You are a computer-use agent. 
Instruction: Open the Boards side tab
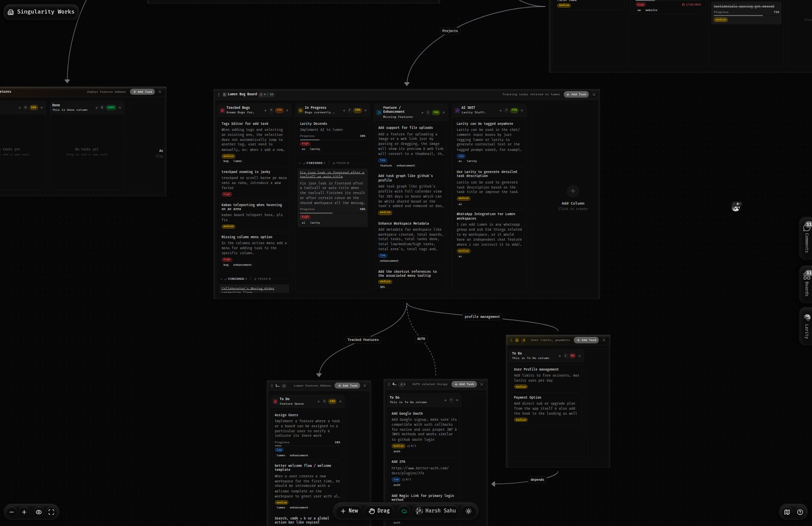[806, 284]
